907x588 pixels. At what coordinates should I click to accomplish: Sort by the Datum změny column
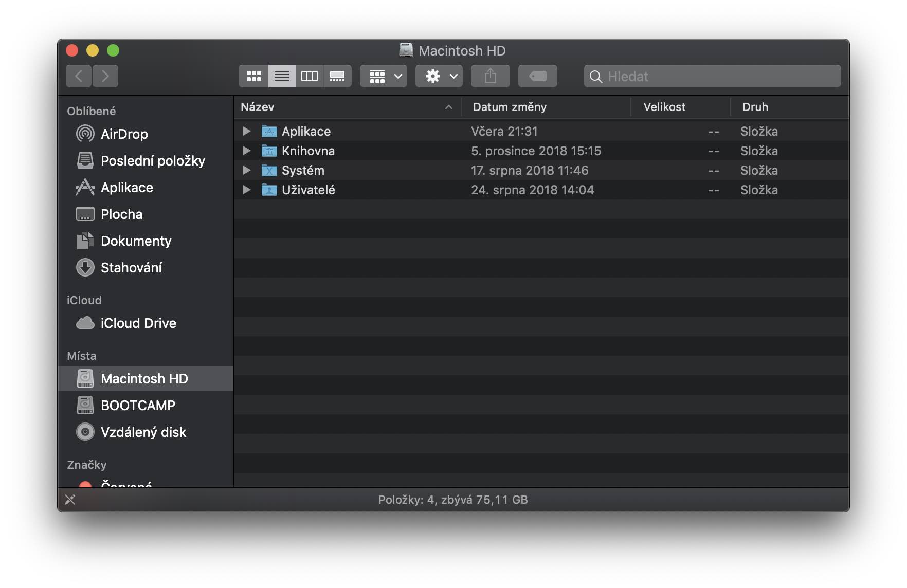pos(547,107)
